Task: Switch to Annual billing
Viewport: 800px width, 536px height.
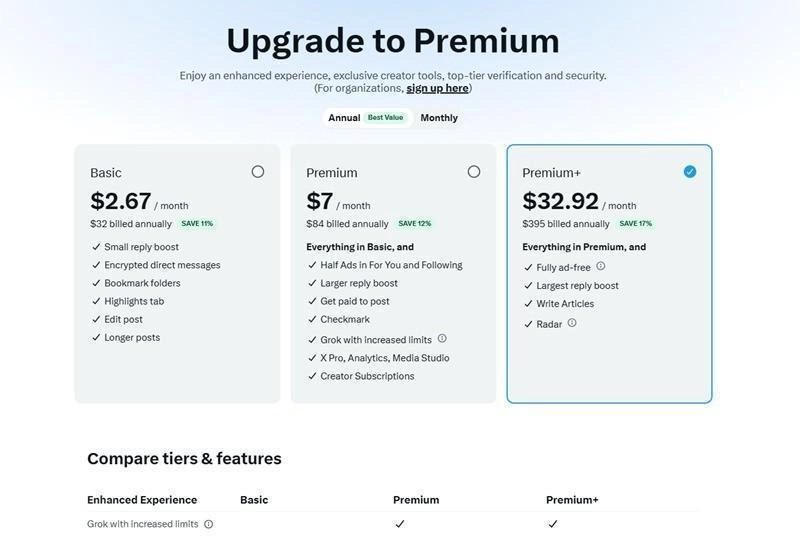Action: pos(344,118)
